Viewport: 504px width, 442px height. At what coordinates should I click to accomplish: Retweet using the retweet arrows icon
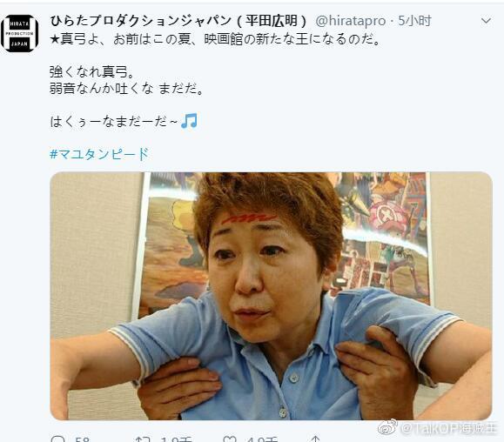pyautogui.click(x=143, y=439)
